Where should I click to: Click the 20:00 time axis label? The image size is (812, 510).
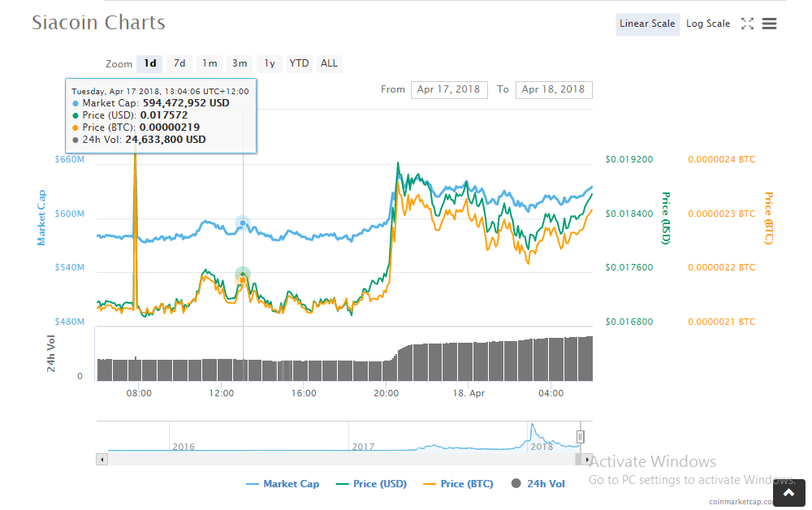click(387, 394)
